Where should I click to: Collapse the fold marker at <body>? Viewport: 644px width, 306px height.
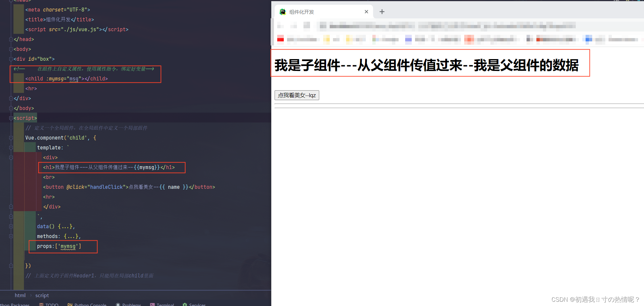click(11, 49)
